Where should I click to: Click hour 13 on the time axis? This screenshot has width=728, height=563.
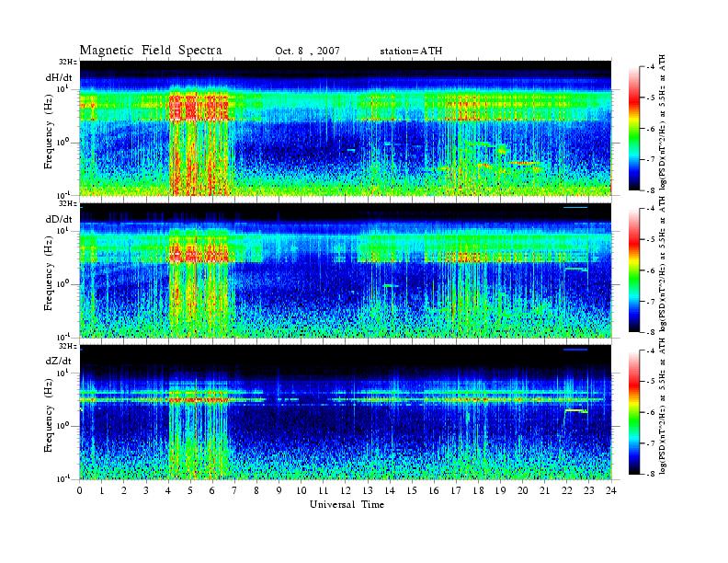368,491
